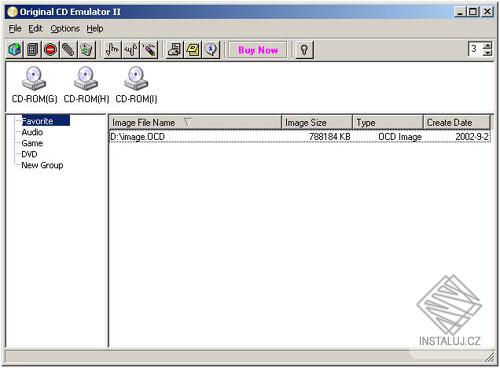Click the waveform squiggle toolbar icon

tap(131, 50)
